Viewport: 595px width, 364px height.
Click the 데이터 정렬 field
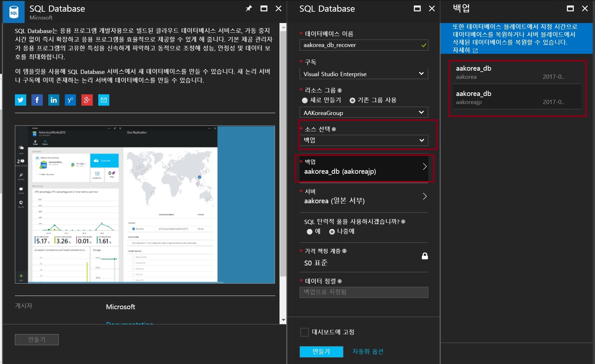click(364, 292)
